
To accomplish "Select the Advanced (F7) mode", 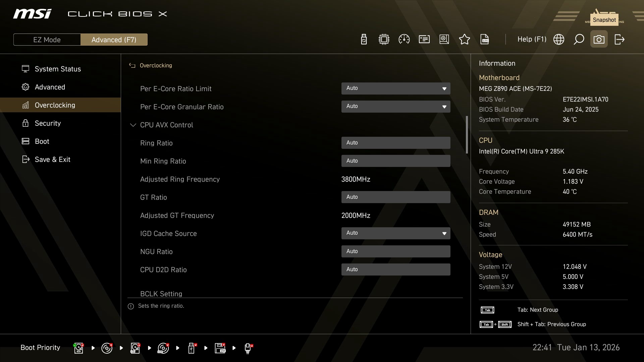I will point(114,40).
